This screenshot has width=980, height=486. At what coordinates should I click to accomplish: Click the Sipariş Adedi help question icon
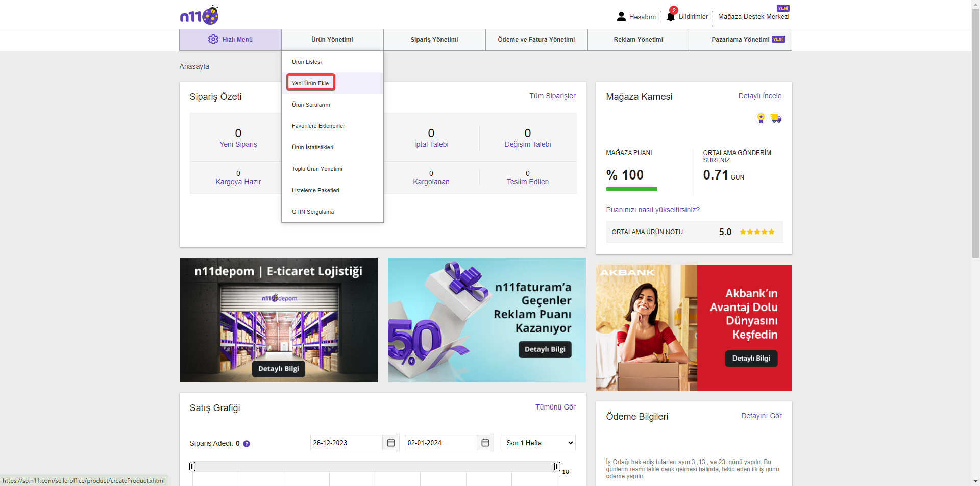point(247,444)
